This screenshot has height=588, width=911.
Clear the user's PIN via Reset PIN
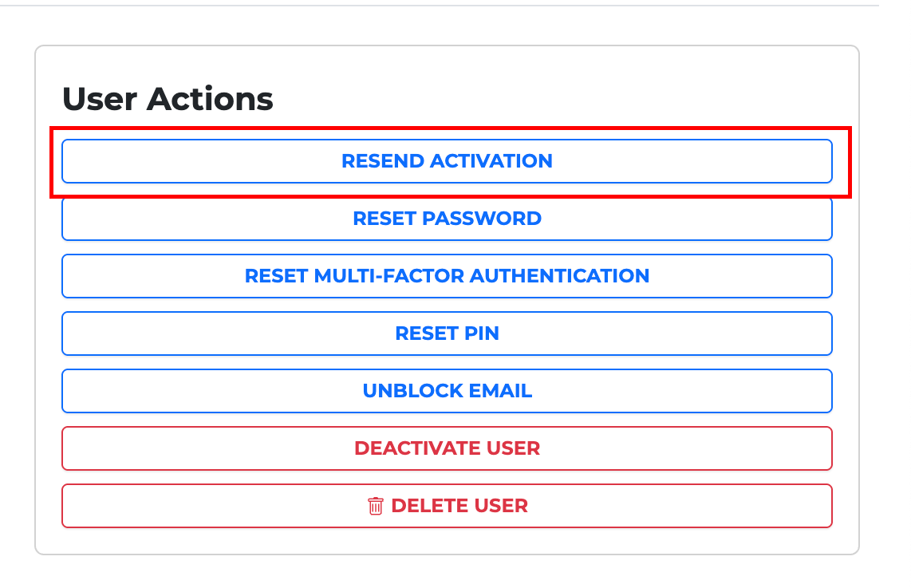[x=447, y=333]
